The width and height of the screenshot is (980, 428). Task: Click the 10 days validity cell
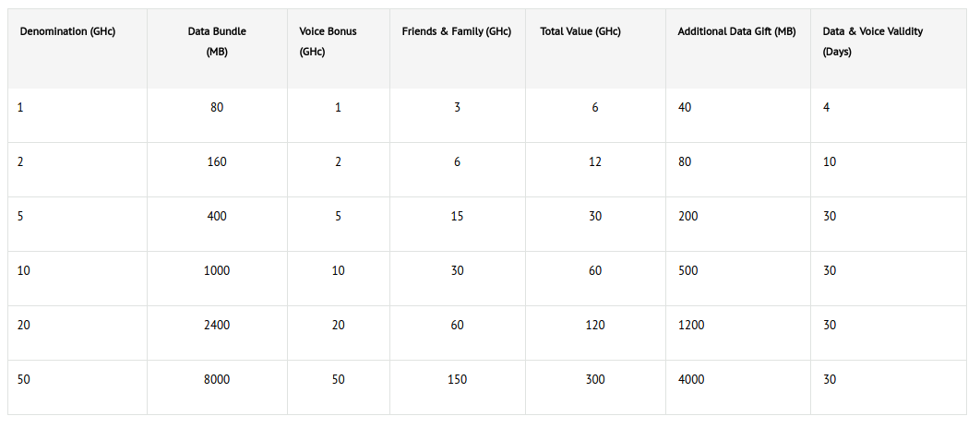click(830, 161)
